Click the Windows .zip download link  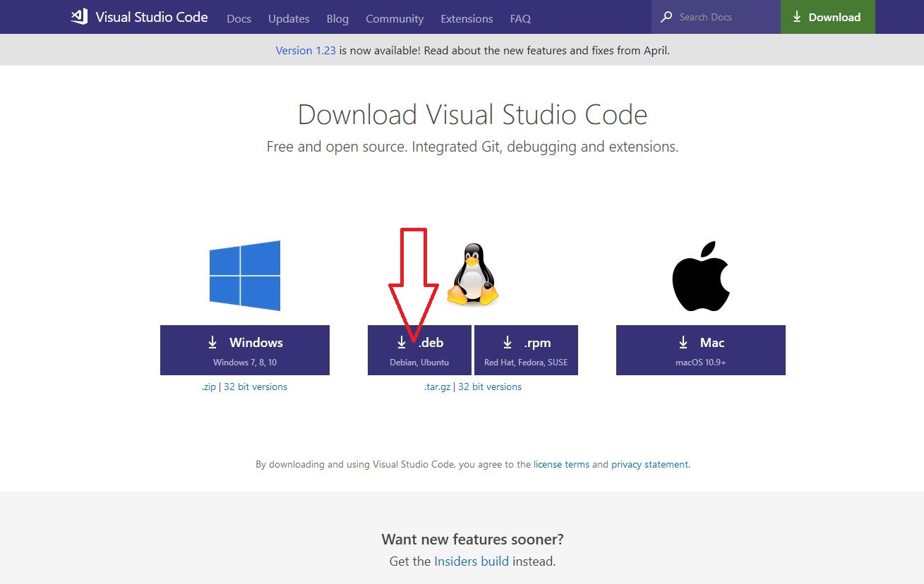[x=209, y=387]
